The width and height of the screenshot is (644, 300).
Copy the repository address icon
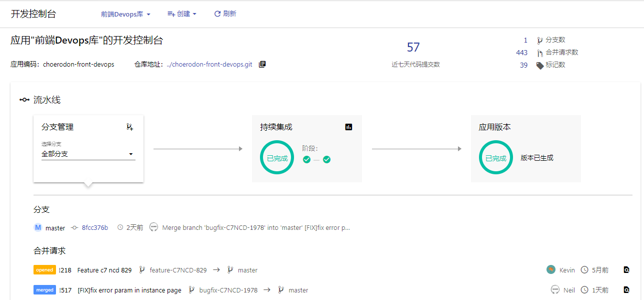coord(262,65)
